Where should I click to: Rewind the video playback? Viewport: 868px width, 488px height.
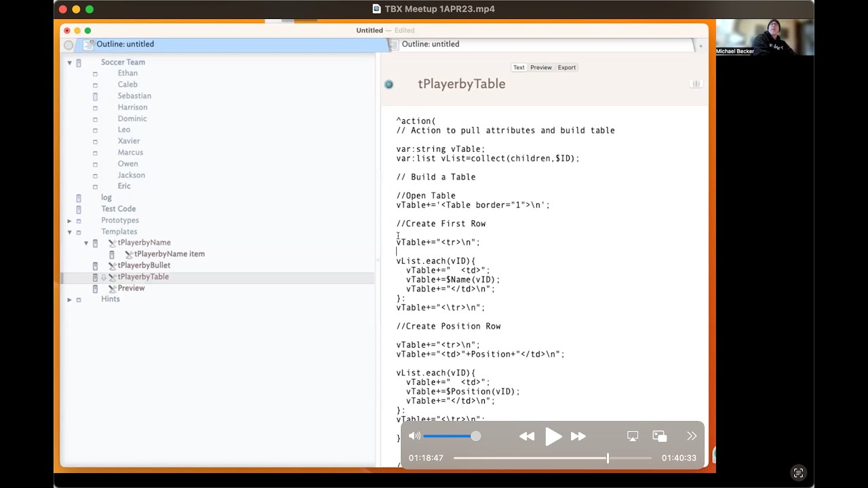click(x=527, y=436)
